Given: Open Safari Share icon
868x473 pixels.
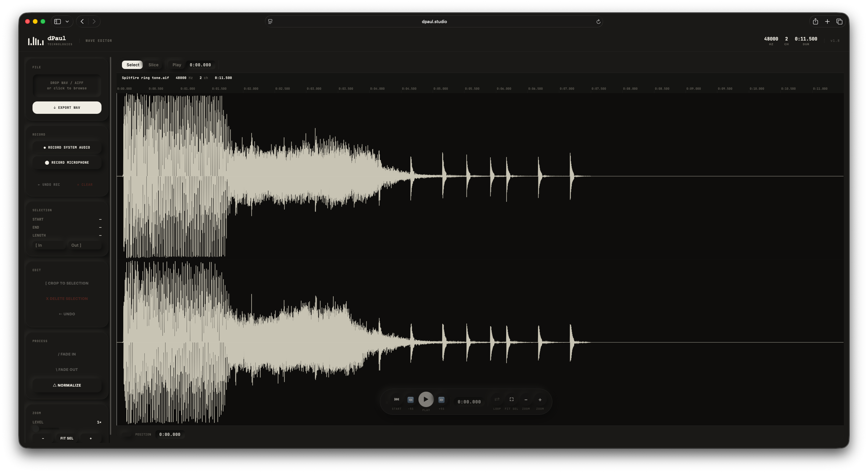Looking at the screenshot, I should click(815, 21).
